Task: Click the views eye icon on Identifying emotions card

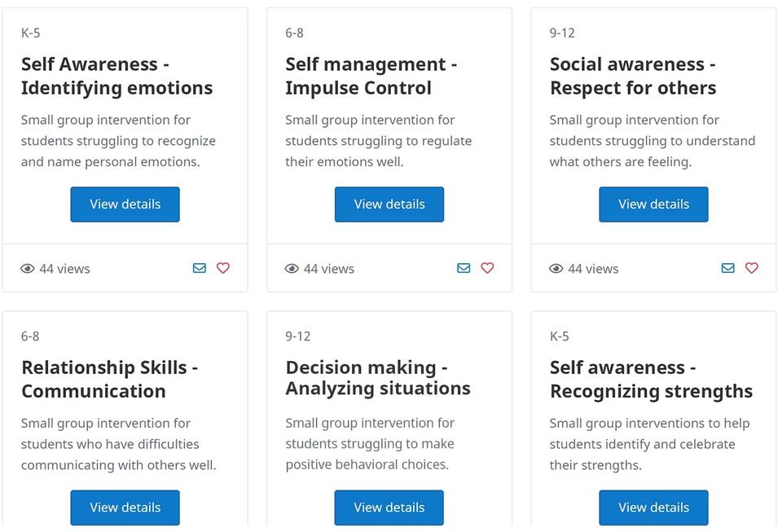Action: [27, 268]
